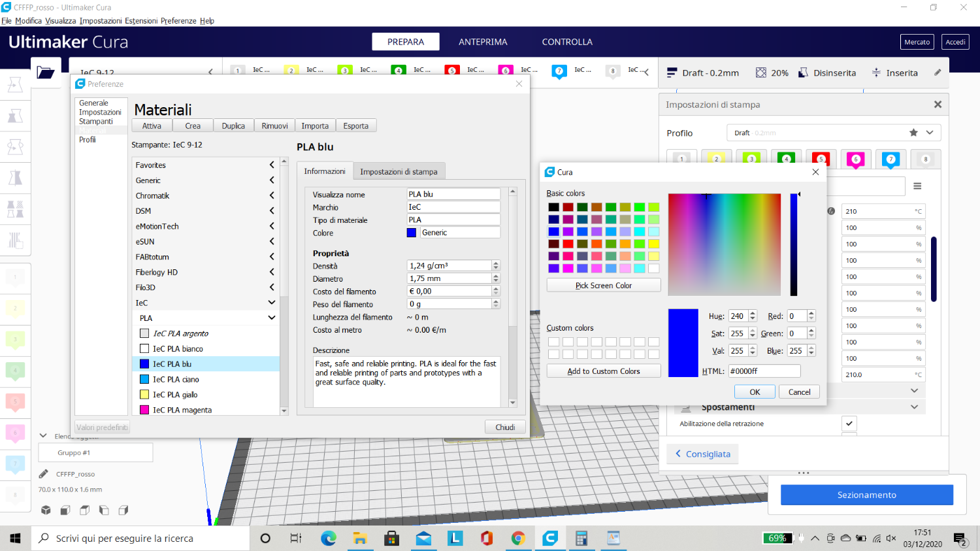Switch to Impostazioni di stampa material tab
The width and height of the screenshot is (980, 551).
tap(399, 172)
